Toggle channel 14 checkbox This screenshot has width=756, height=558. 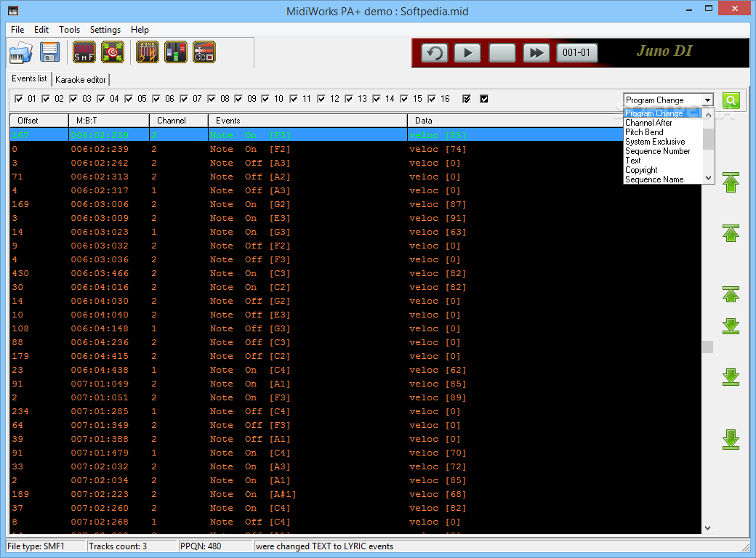[x=377, y=99]
